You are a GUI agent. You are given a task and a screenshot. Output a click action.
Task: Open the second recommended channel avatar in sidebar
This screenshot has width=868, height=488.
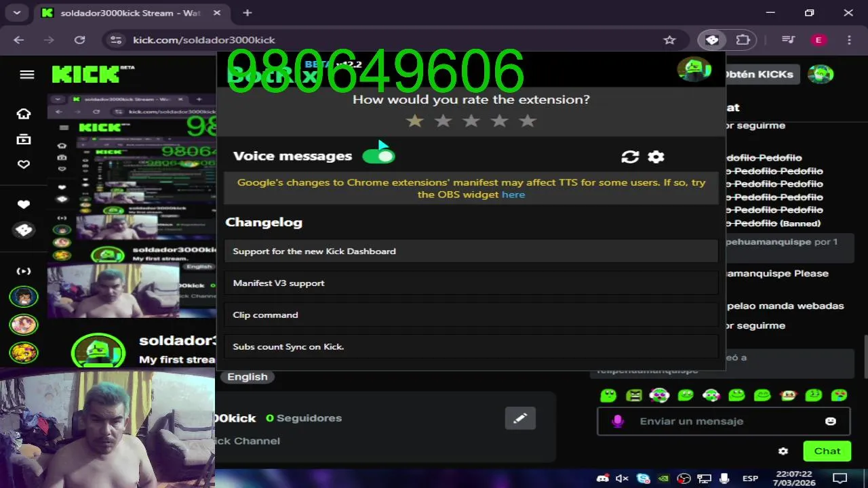(24, 325)
